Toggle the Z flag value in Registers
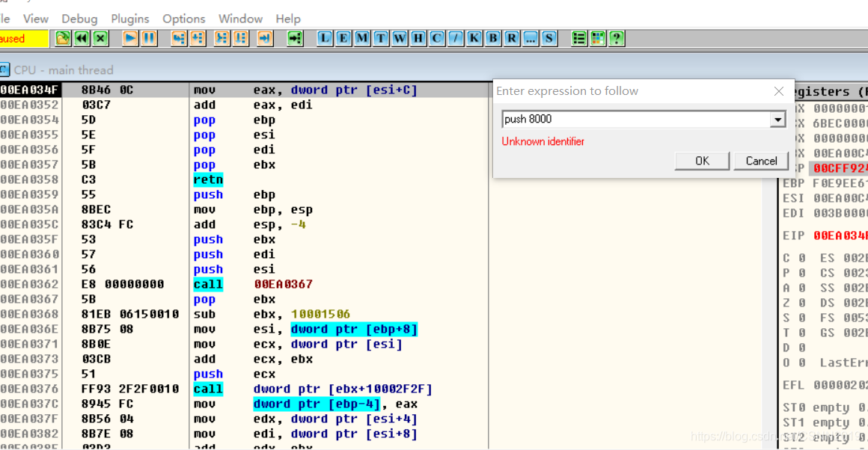This screenshot has height=450, width=868. (801, 303)
